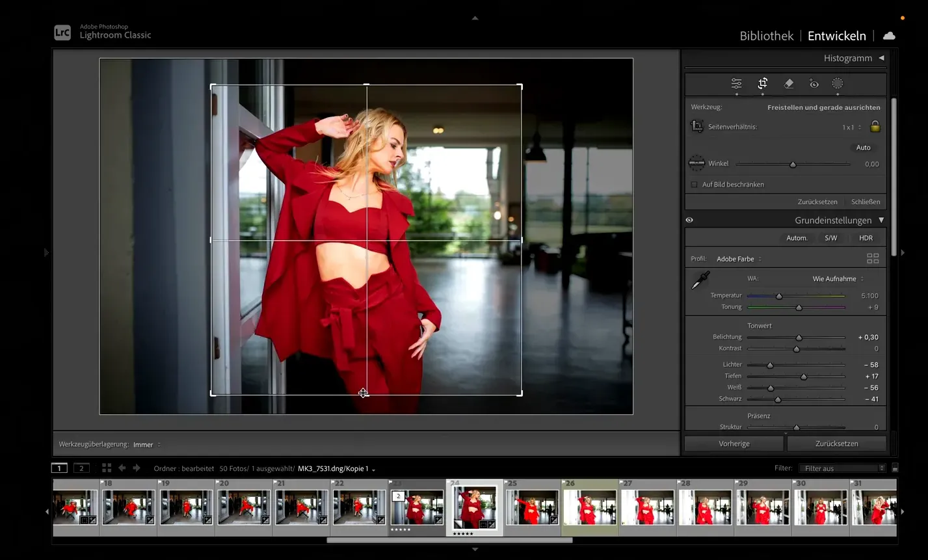This screenshot has height=560, width=928.
Task: Open grid view from filmstrip toolbar
Action: (x=107, y=468)
